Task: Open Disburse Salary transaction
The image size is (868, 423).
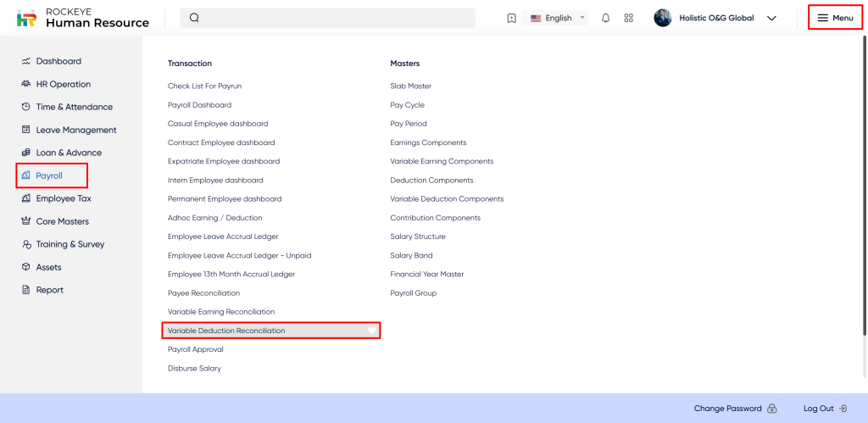Action: [194, 368]
